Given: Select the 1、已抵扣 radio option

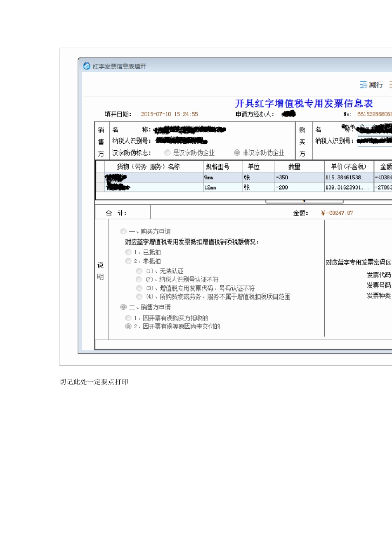Looking at the screenshot, I should 128,252.
